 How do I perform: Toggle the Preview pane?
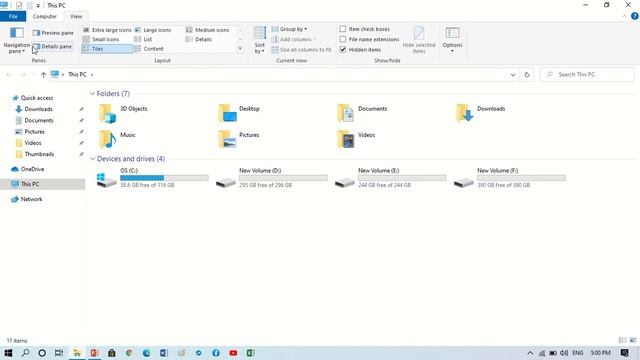click(53, 33)
